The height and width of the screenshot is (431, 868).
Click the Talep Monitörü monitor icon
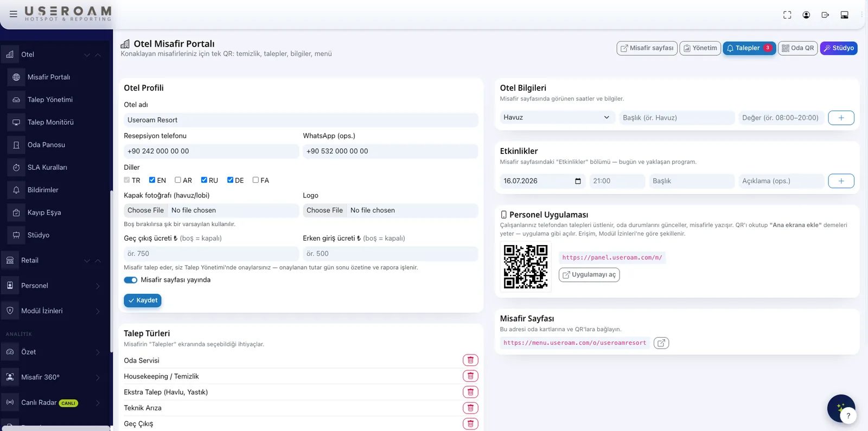tap(16, 123)
